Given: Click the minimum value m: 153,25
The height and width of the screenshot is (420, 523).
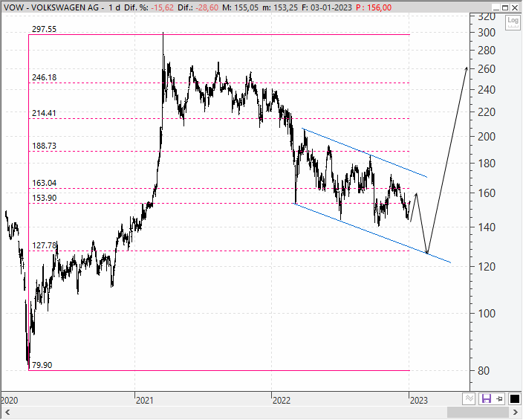Looking at the screenshot, I should (x=280, y=7).
